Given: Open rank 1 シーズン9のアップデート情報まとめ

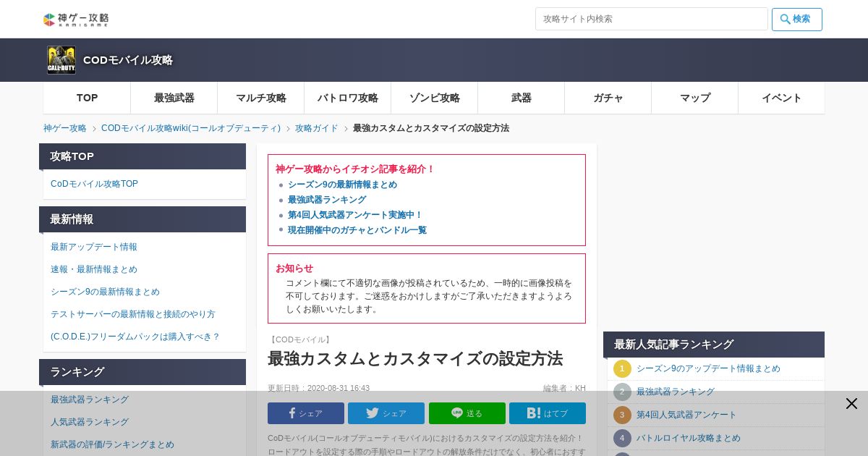Looking at the screenshot, I should (708, 368).
